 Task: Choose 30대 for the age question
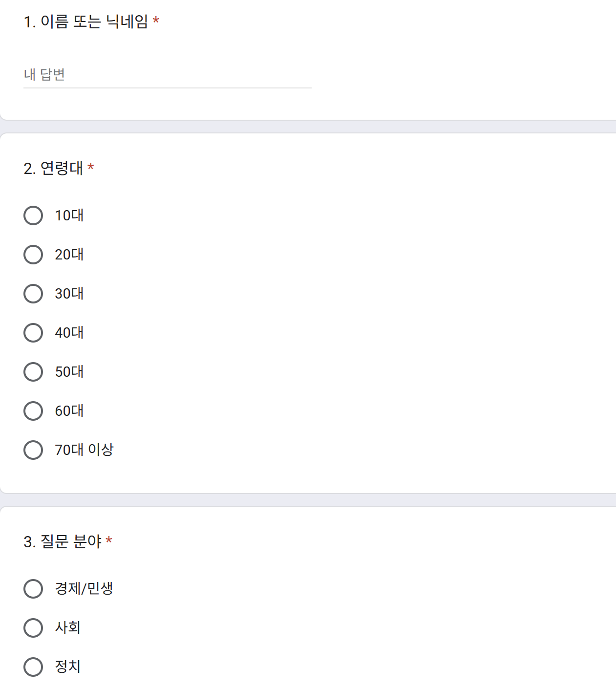33,293
